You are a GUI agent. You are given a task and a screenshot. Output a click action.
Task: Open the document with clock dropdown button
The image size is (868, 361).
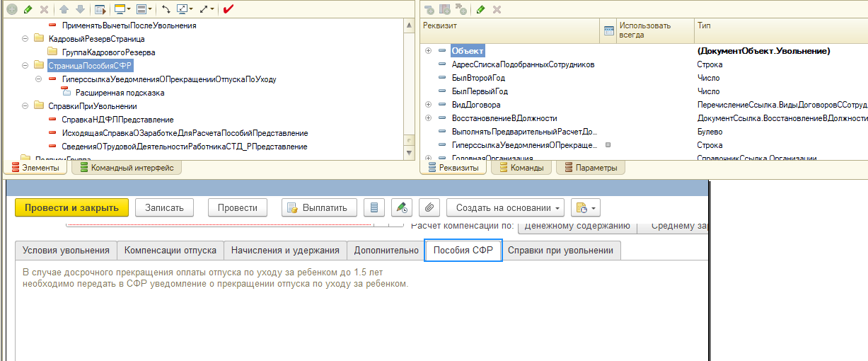point(585,207)
